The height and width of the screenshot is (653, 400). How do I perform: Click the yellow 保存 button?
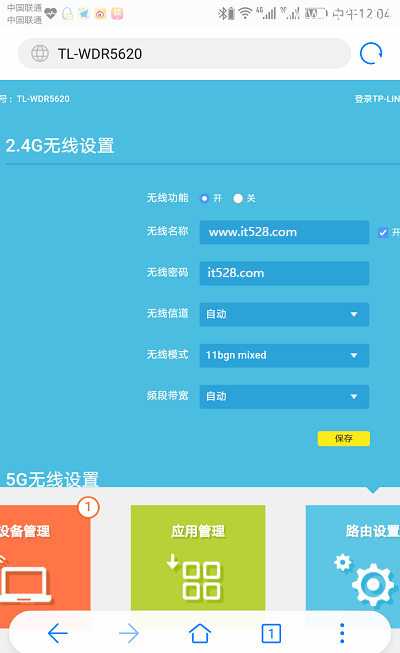coord(344,439)
